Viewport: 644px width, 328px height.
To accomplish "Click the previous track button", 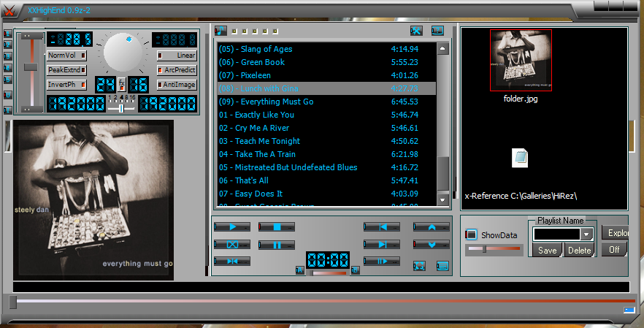I will coord(382,227).
